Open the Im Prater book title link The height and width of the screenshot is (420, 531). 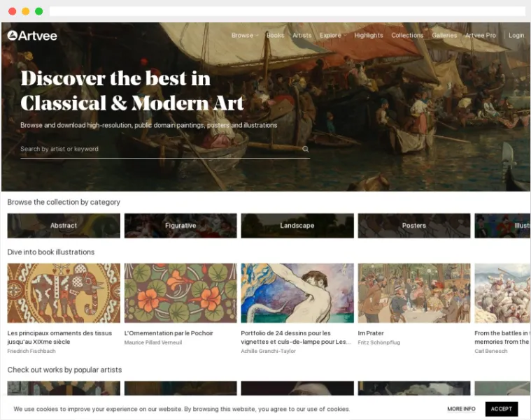tap(371, 333)
